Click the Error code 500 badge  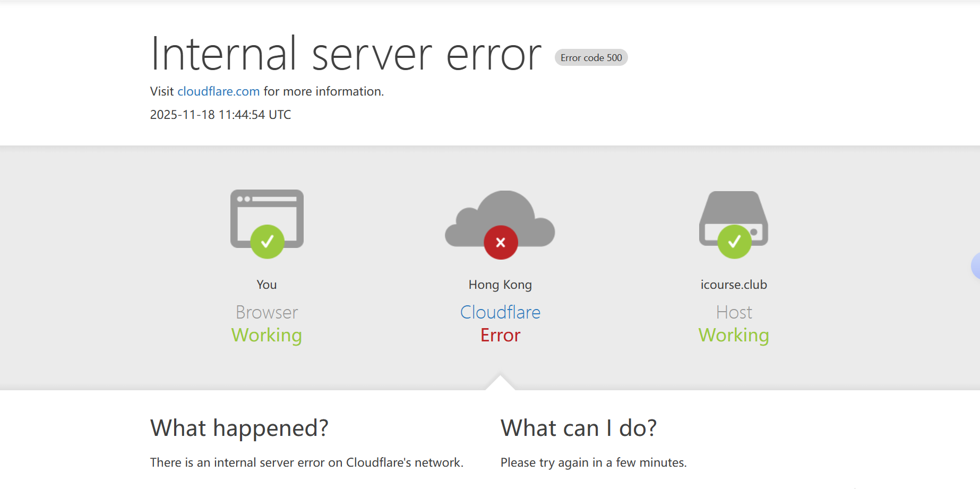tap(591, 58)
